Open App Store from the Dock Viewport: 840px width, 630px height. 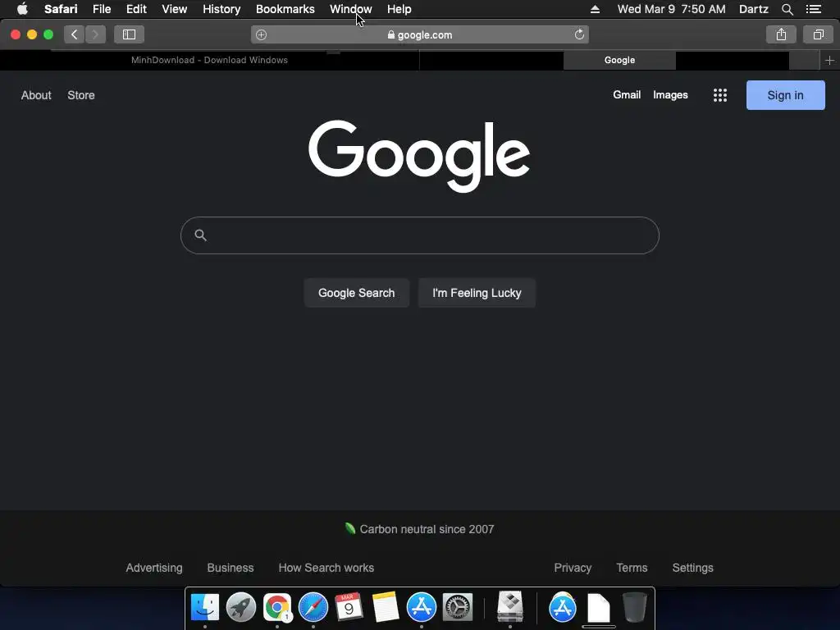[422, 607]
